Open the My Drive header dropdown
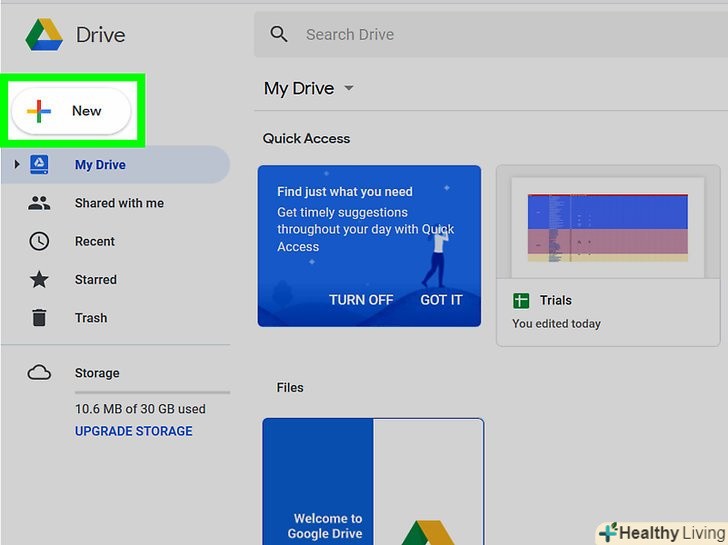728x545 pixels. click(349, 89)
